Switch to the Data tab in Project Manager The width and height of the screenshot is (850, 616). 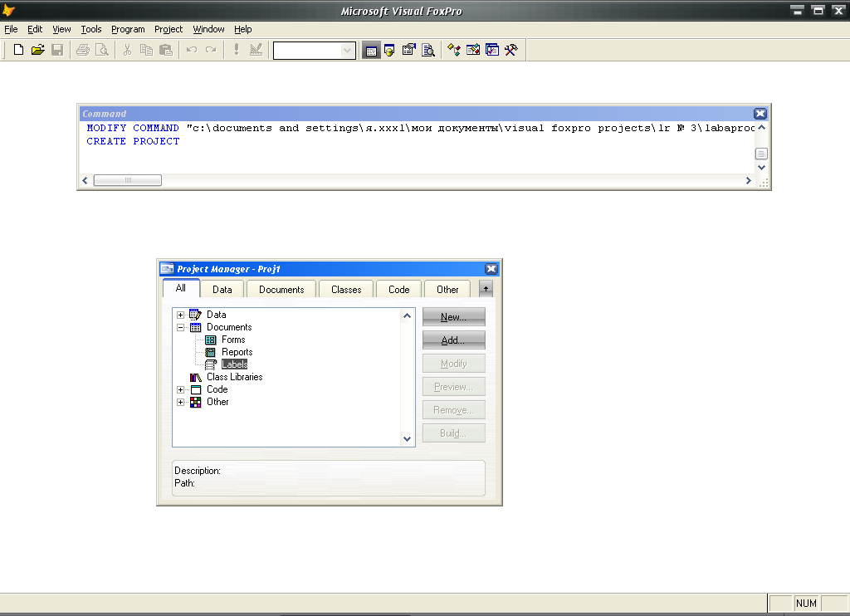coord(222,289)
